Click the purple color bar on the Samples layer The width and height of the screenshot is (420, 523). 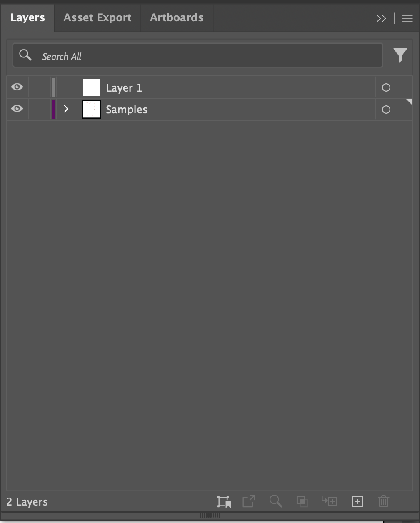click(54, 109)
